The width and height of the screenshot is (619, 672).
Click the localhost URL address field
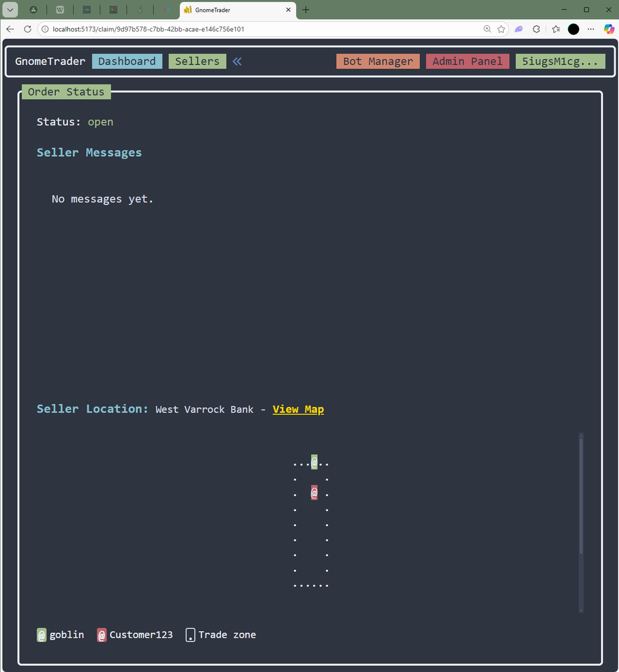148,29
